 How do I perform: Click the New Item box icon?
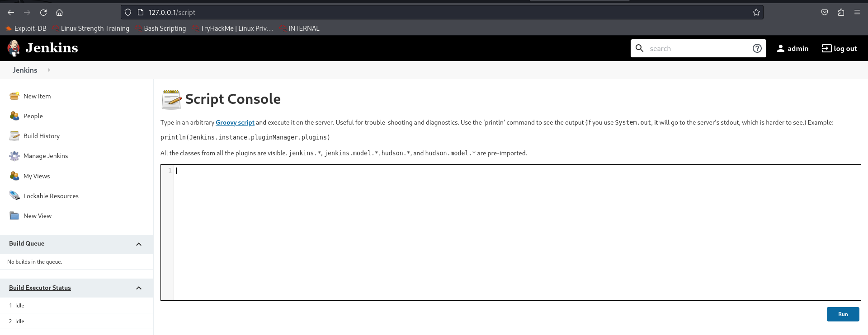tap(14, 96)
